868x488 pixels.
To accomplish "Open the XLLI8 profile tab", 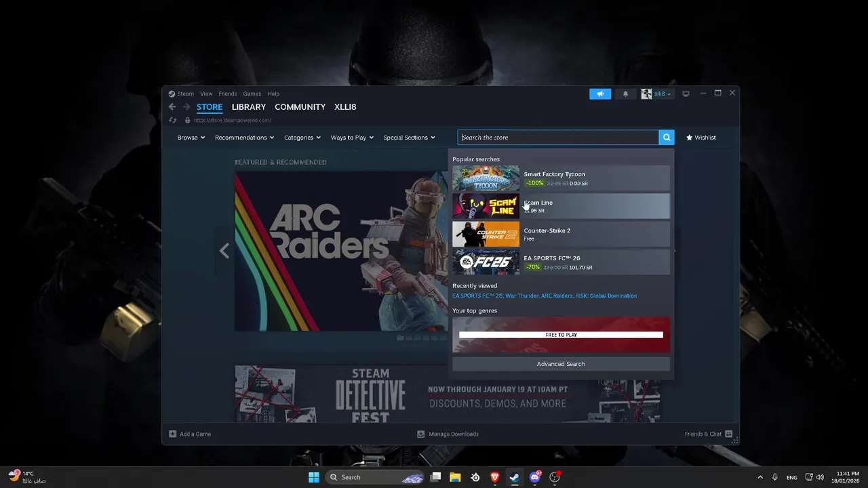I will click(345, 107).
